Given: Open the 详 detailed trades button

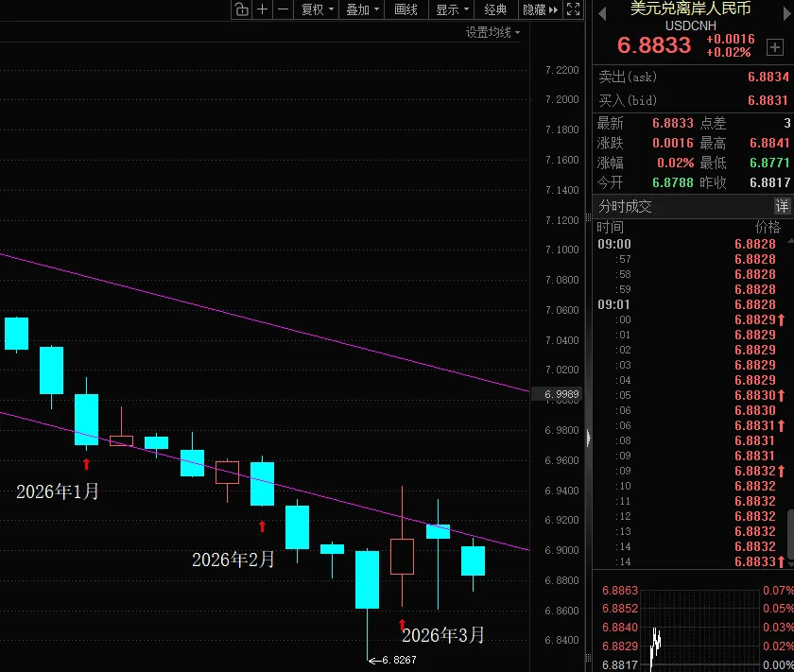Looking at the screenshot, I should 782,206.
